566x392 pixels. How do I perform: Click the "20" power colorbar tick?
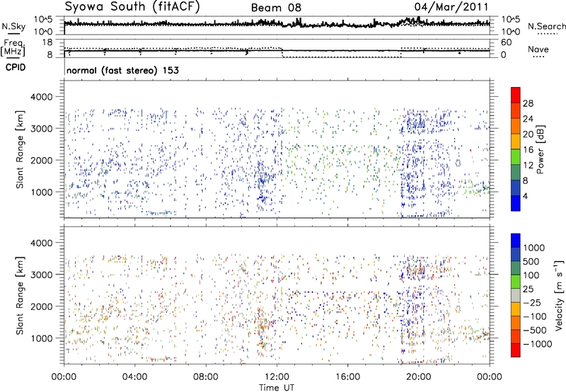528,134
